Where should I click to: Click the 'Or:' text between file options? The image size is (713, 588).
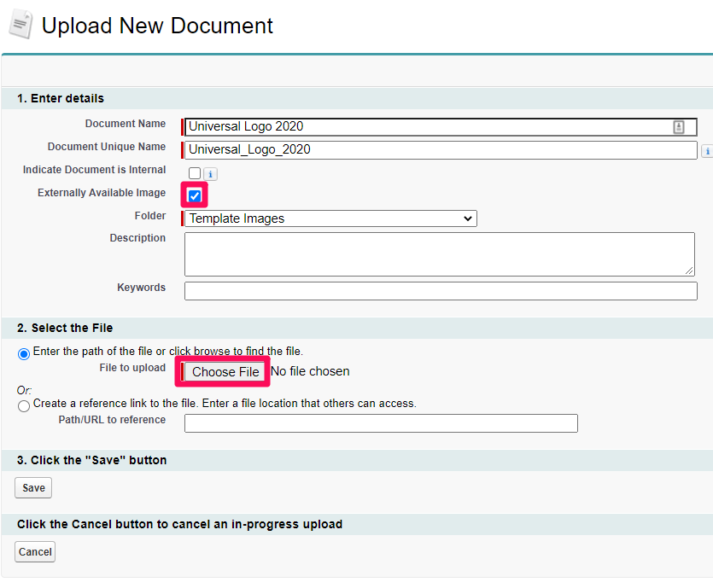24,390
